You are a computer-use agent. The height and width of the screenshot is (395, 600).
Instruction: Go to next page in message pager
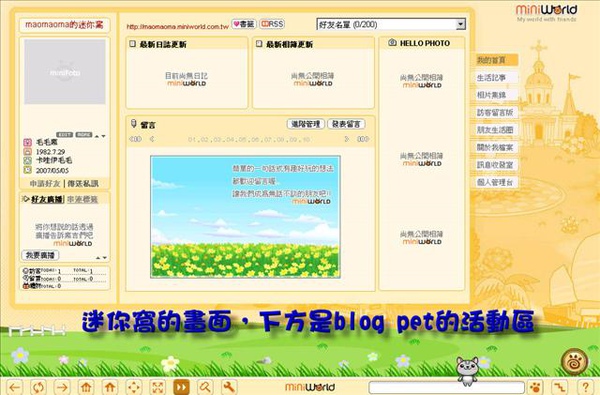pos(347,139)
